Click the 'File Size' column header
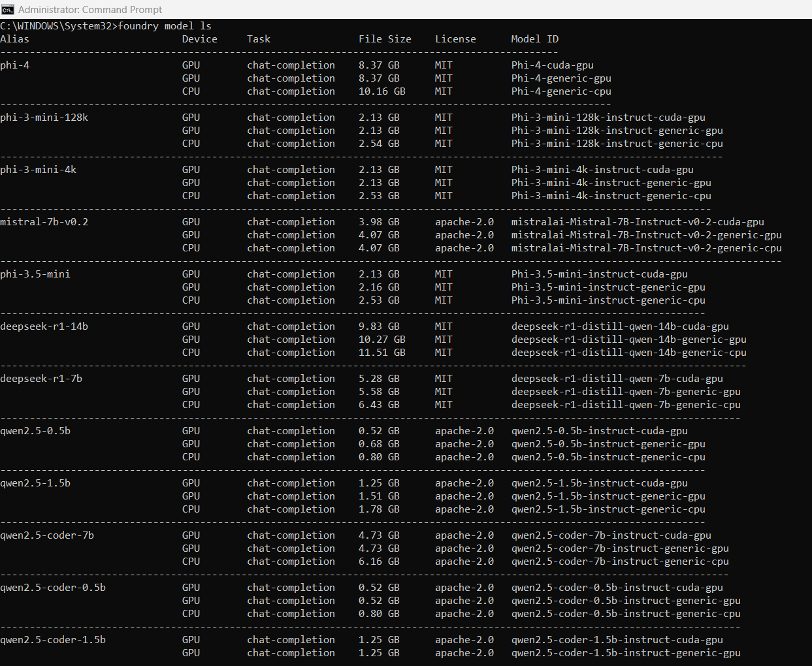 (385, 39)
